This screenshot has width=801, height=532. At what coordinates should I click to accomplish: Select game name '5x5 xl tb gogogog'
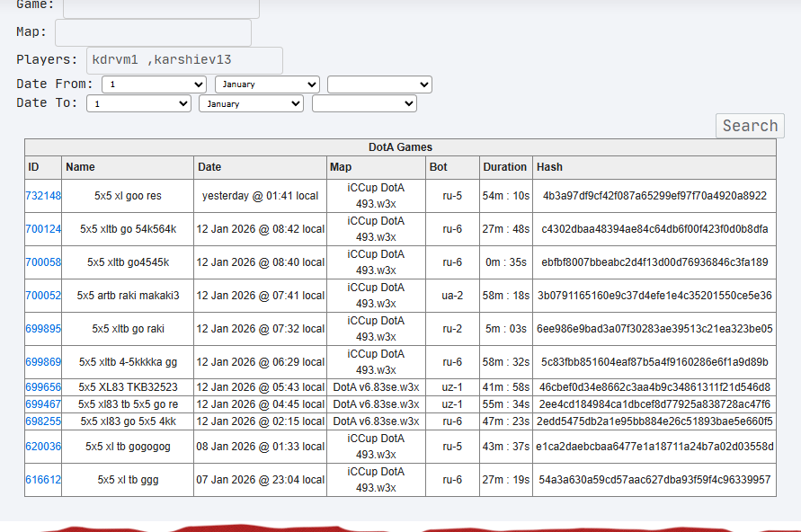click(x=128, y=447)
